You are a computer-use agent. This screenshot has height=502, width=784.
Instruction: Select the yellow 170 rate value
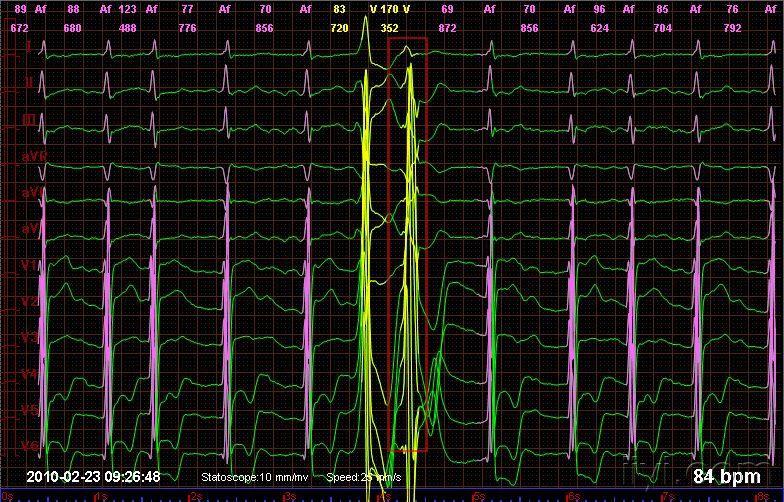390,9
